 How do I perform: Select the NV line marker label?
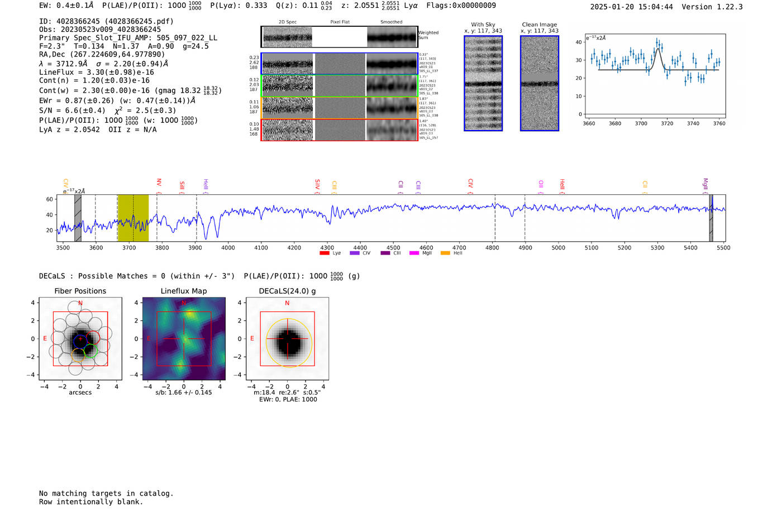[159, 183]
